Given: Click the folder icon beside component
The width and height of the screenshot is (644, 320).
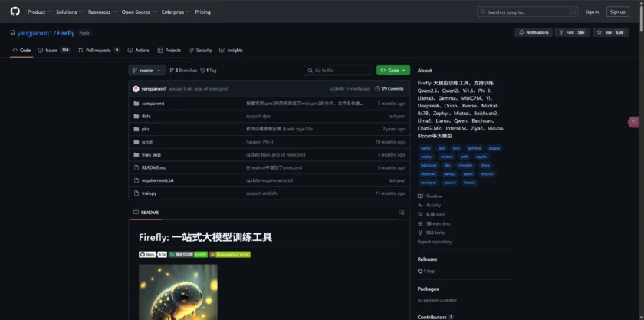Looking at the screenshot, I should [136, 104].
